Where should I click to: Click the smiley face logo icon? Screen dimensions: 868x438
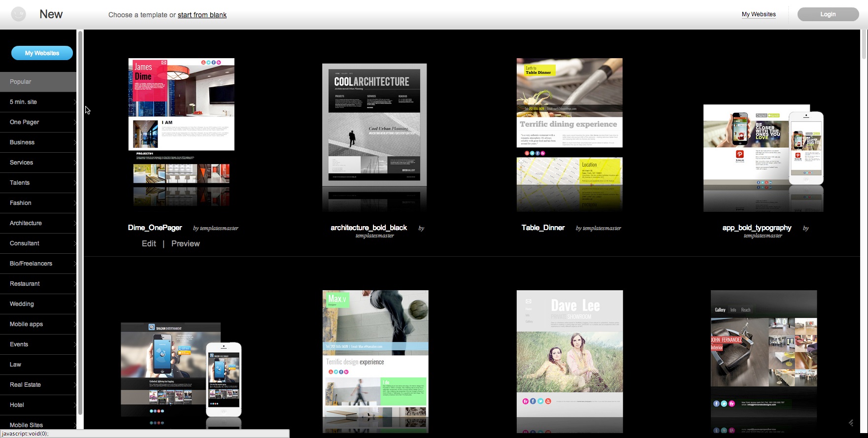coord(19,14)
